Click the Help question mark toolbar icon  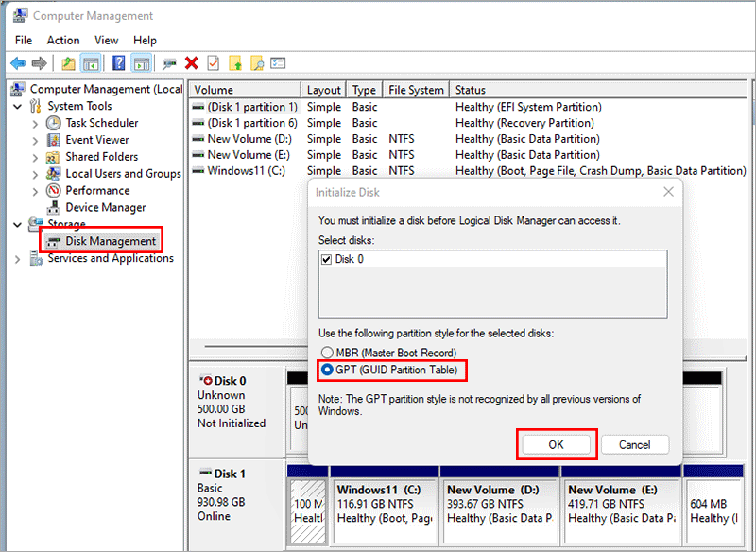coord(118,63)
